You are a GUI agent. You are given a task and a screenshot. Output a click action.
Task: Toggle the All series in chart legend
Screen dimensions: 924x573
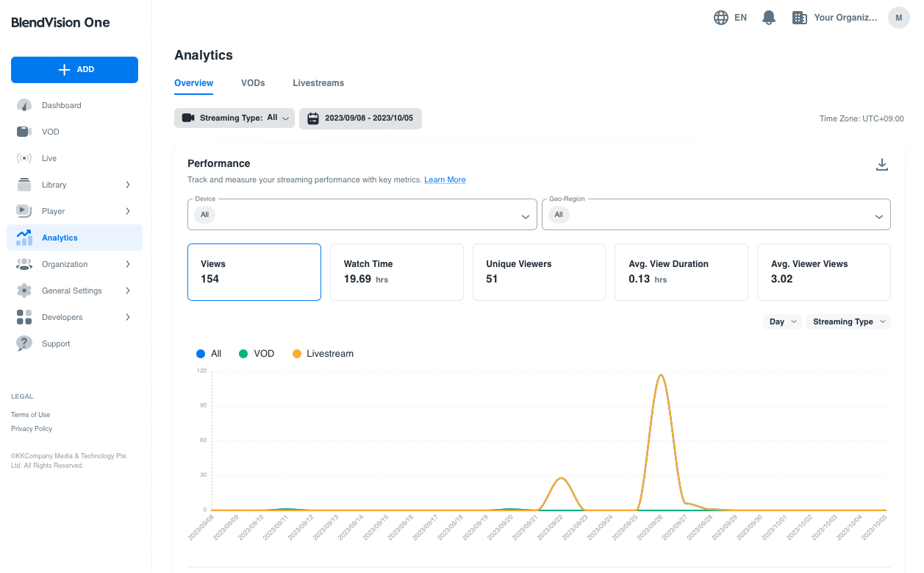coord(209,354)
